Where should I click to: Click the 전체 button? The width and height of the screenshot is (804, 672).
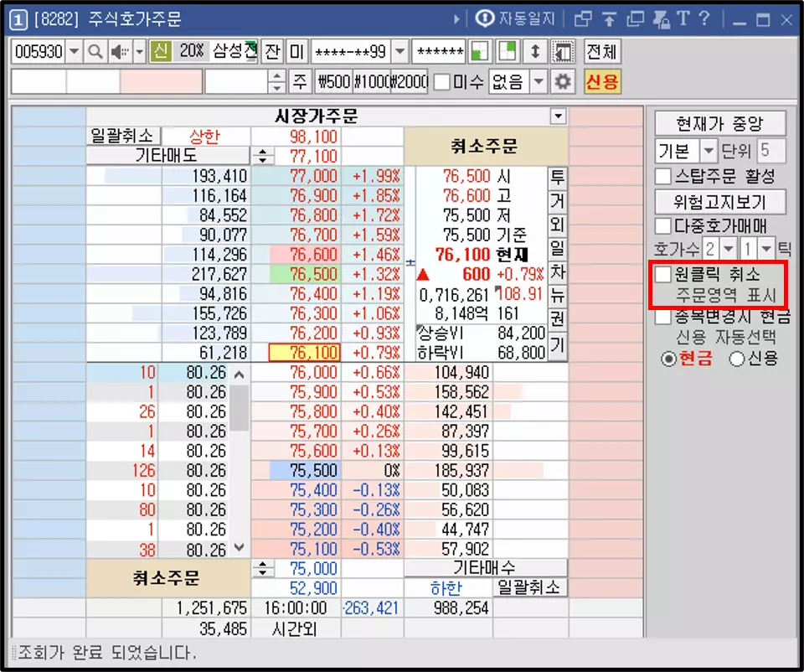point(601,51)
